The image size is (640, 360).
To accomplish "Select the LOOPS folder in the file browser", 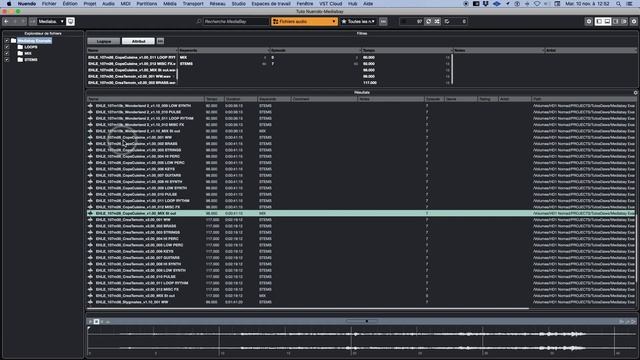I will coord(31,47).
